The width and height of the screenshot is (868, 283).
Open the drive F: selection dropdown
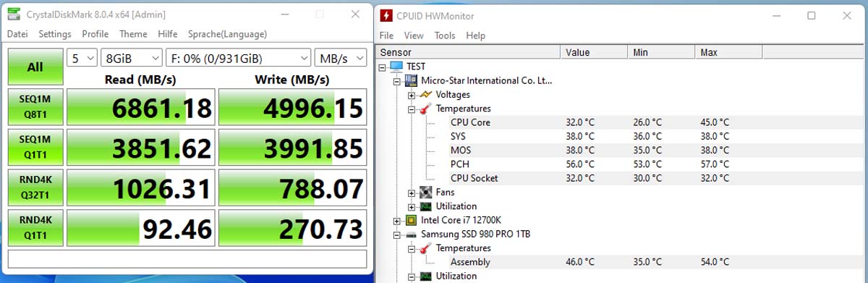[238, 58]
